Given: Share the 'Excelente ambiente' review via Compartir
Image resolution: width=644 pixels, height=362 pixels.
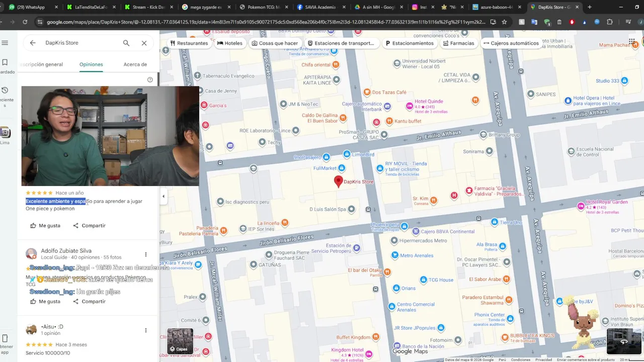Looking at the screenshot, I should coord(89,226).
